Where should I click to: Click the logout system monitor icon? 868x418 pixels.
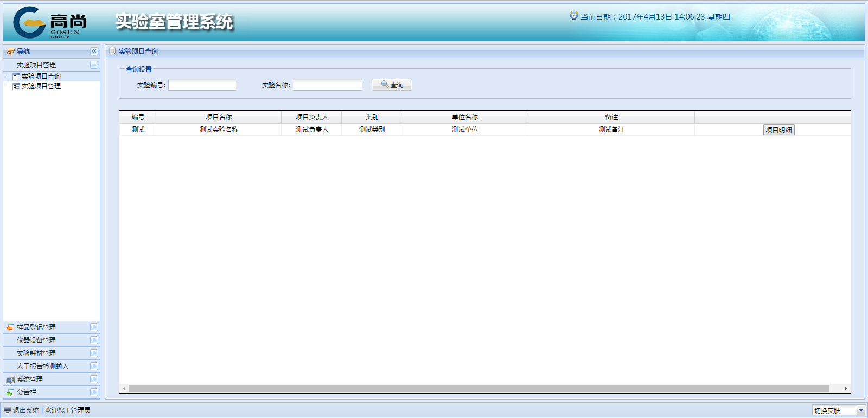pos(8,410)
